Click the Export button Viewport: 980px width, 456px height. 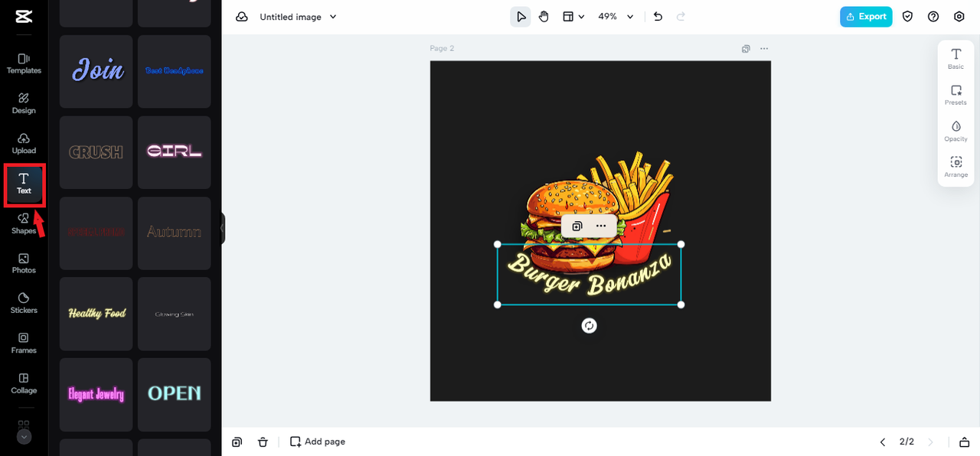pos(866,17)
